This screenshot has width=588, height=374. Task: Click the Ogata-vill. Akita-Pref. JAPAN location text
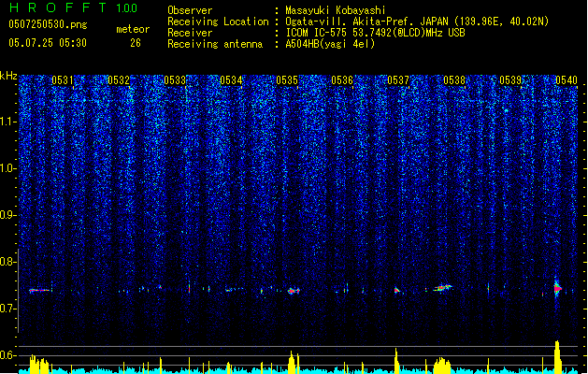click(417, 22)
